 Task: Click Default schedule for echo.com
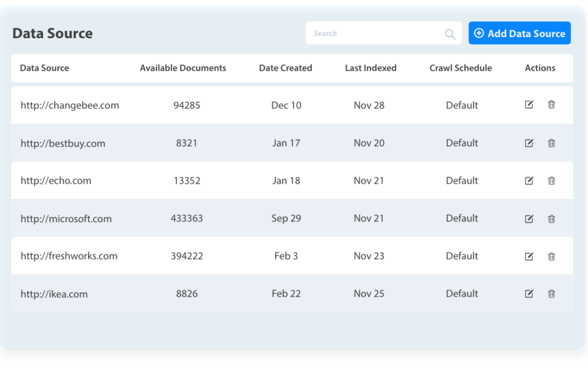coord(462,181)
